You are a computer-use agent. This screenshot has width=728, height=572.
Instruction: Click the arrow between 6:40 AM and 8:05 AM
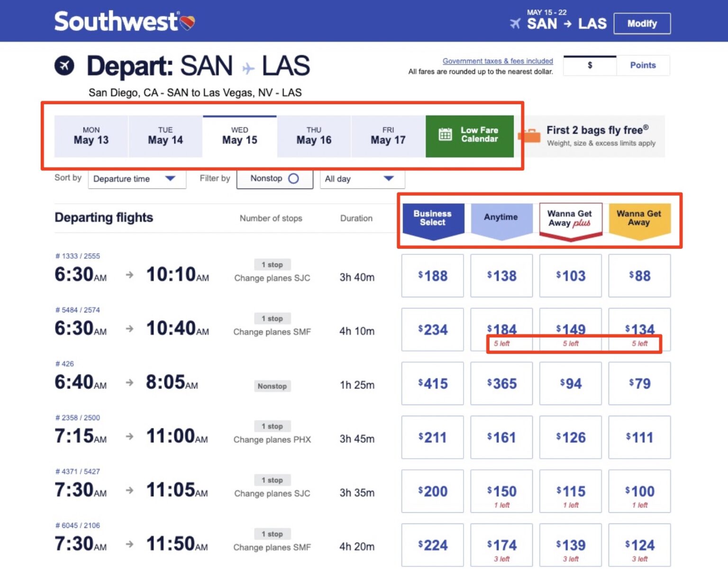pos(129,383)
